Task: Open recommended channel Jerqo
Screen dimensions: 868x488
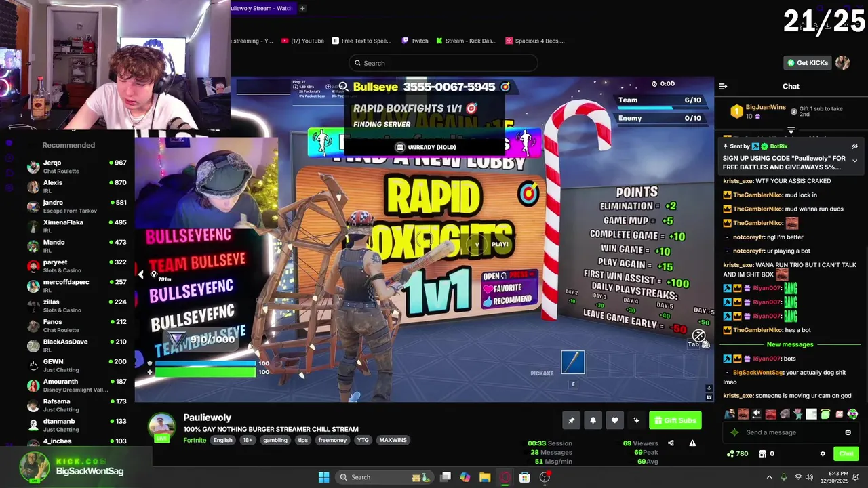Action: (x=77, y=167)
